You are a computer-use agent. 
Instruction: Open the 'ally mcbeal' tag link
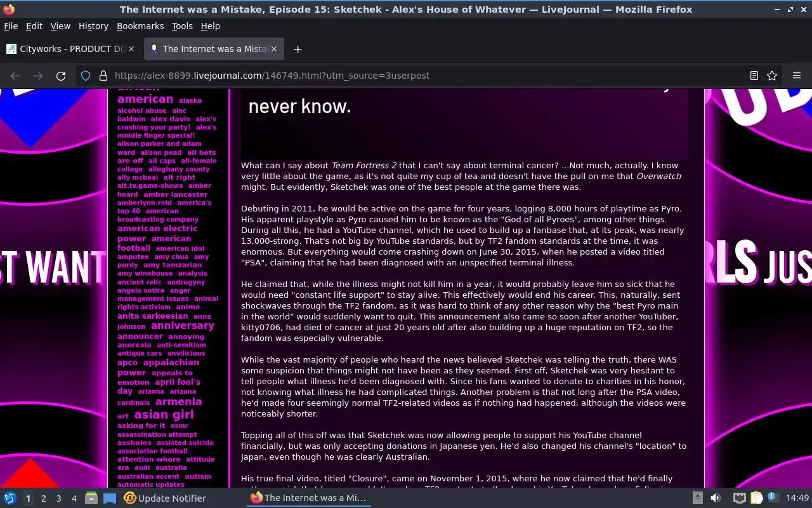pos(137,178)
